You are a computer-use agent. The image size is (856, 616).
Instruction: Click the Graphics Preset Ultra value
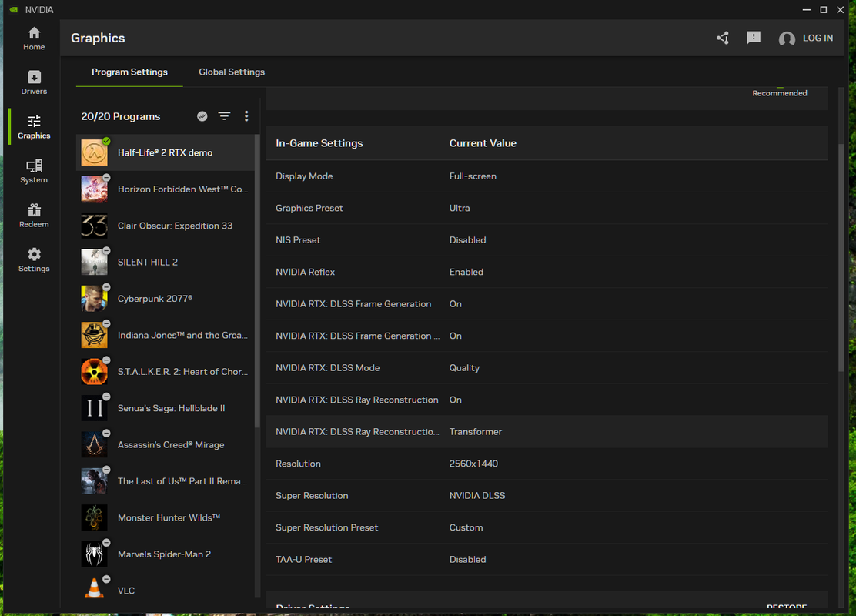coord(460,208)
